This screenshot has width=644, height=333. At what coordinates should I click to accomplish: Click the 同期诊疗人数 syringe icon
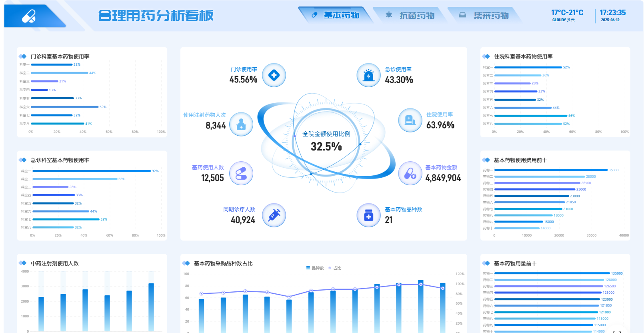[x=274, y=215]
